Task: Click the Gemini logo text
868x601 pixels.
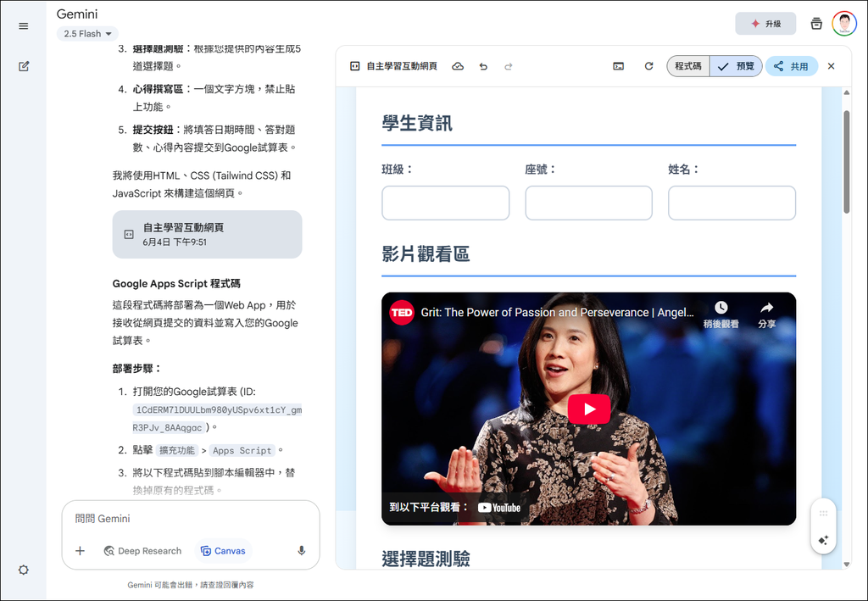Action: [x=77, y=14]
